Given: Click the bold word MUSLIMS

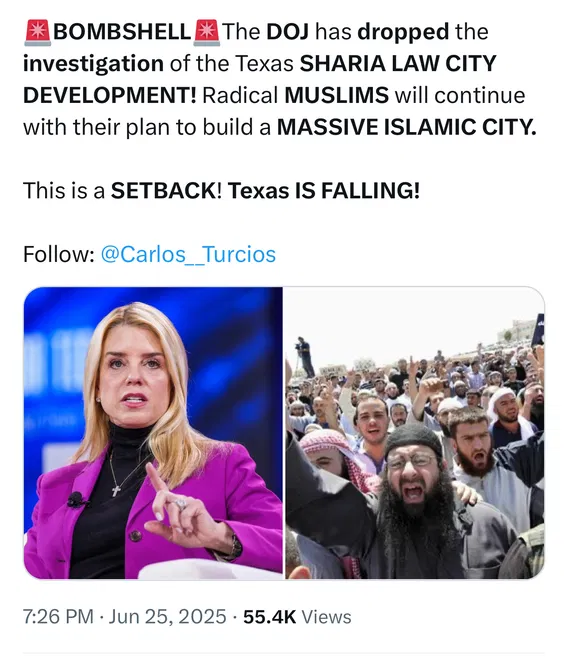Looking at the screenshot, I should (336, 95).
